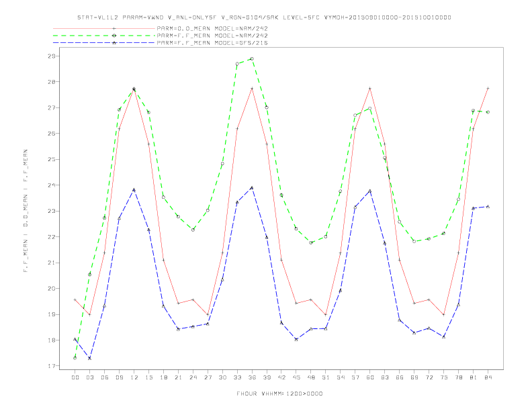Click y-axis tick value 29

click(52, 56)
